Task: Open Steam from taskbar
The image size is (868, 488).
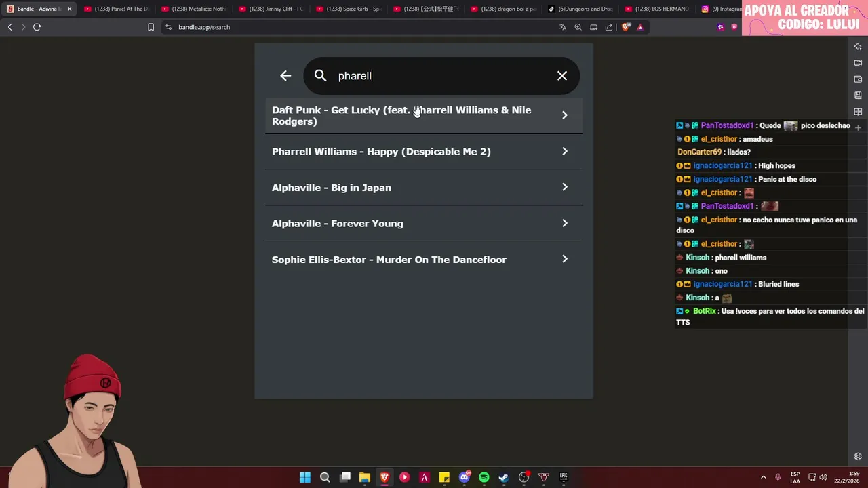Action: 504,477
